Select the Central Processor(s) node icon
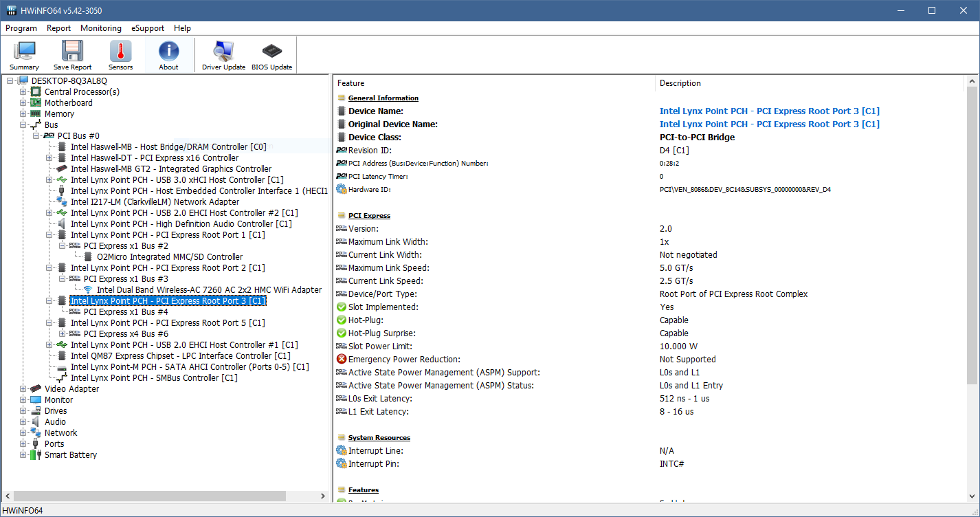This screenshot has height=517, width=980. point(36,92)
